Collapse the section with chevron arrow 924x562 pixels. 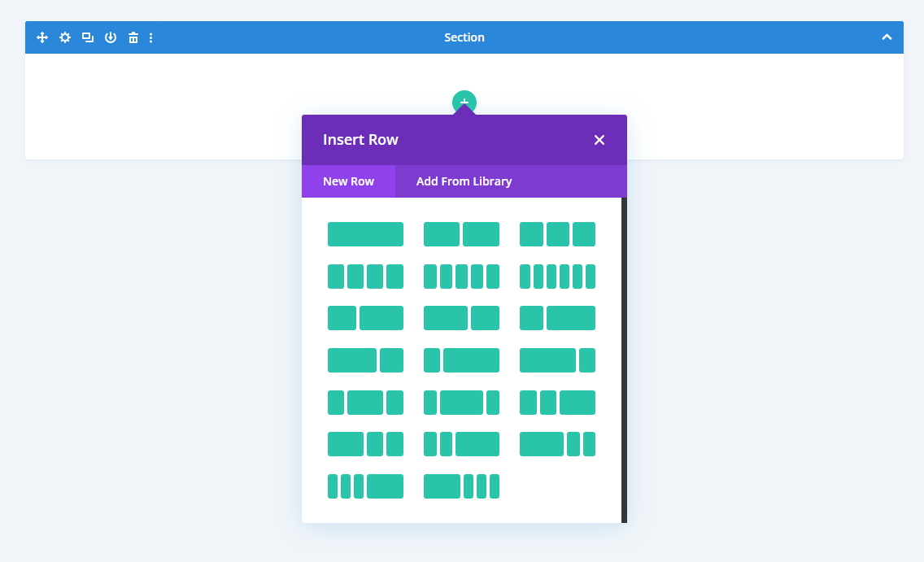pyautogui.click(x=887, y=37)
